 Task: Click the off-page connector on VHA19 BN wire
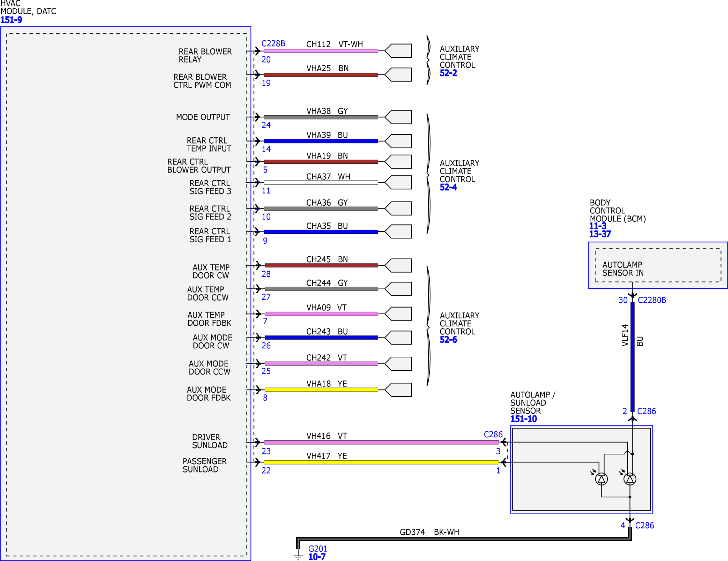tap(398, 162)
